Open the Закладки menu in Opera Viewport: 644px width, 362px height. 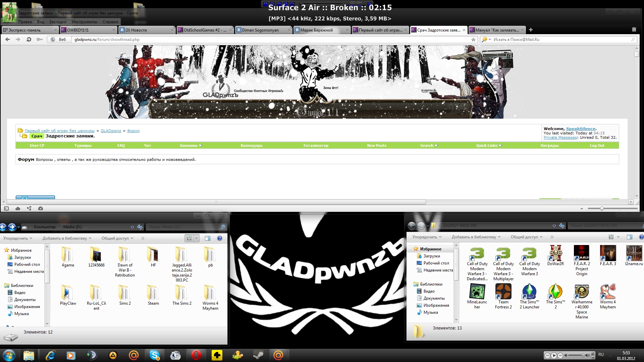(58, 22)
